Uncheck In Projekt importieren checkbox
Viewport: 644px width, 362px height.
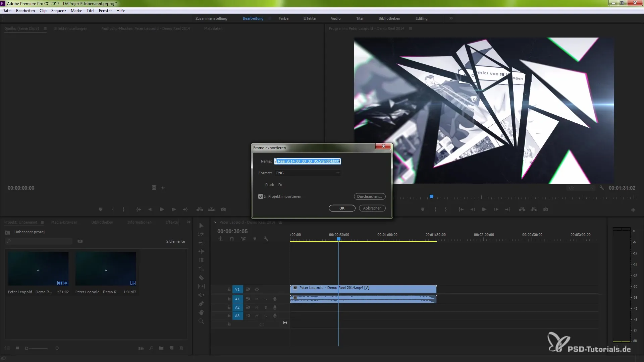[x=261, y=196]
